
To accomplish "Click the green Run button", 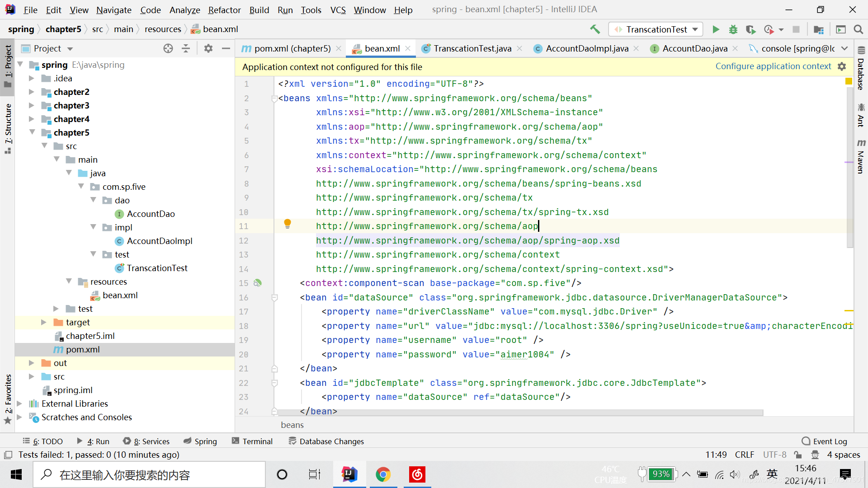I will point(716,29).
